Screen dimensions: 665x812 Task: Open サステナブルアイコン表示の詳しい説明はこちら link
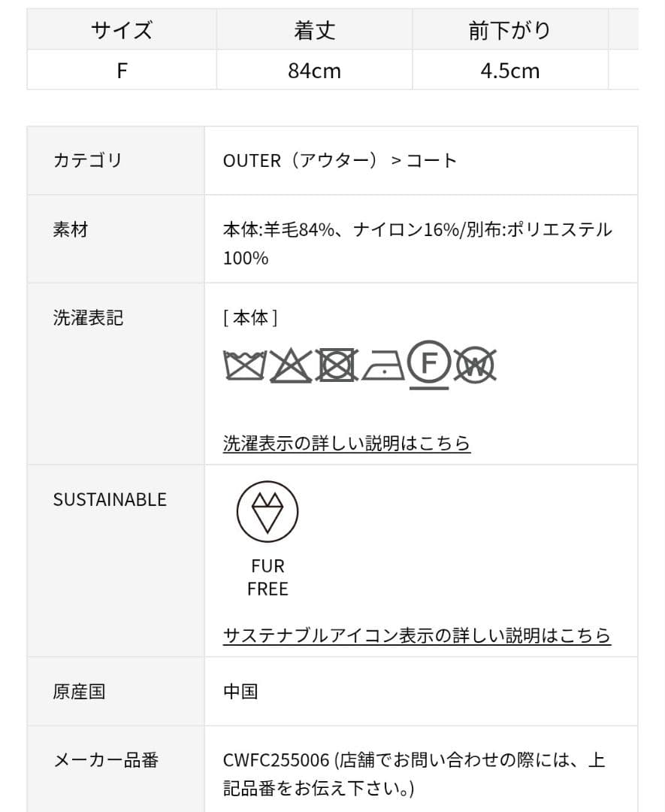tap(417, 635)
